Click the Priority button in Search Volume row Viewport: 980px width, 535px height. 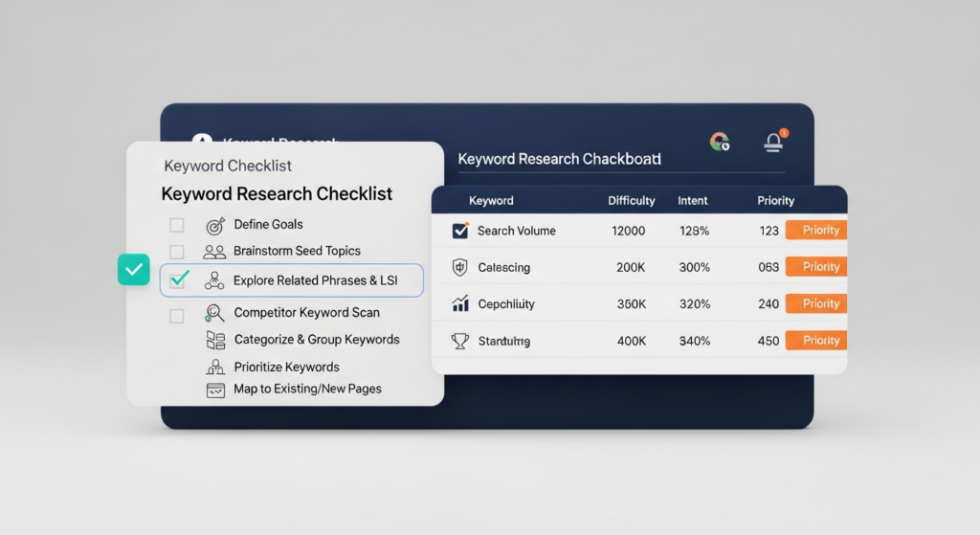point(816,230)
